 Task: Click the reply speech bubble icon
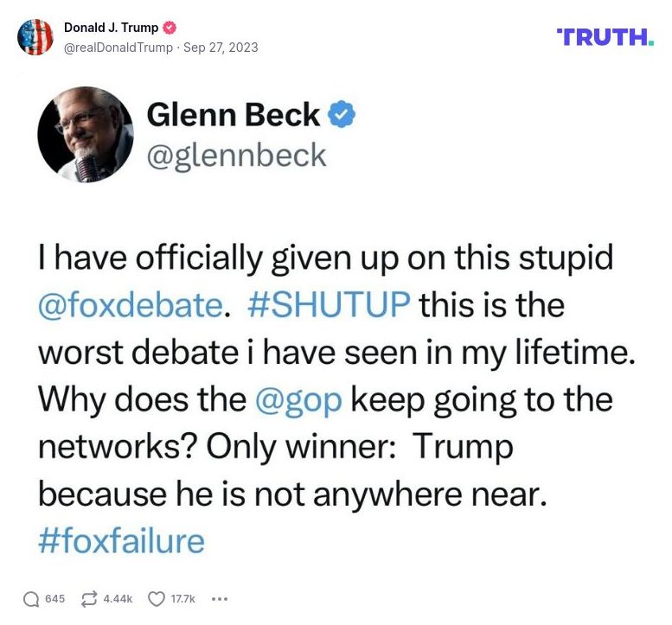tap(31, 598)
